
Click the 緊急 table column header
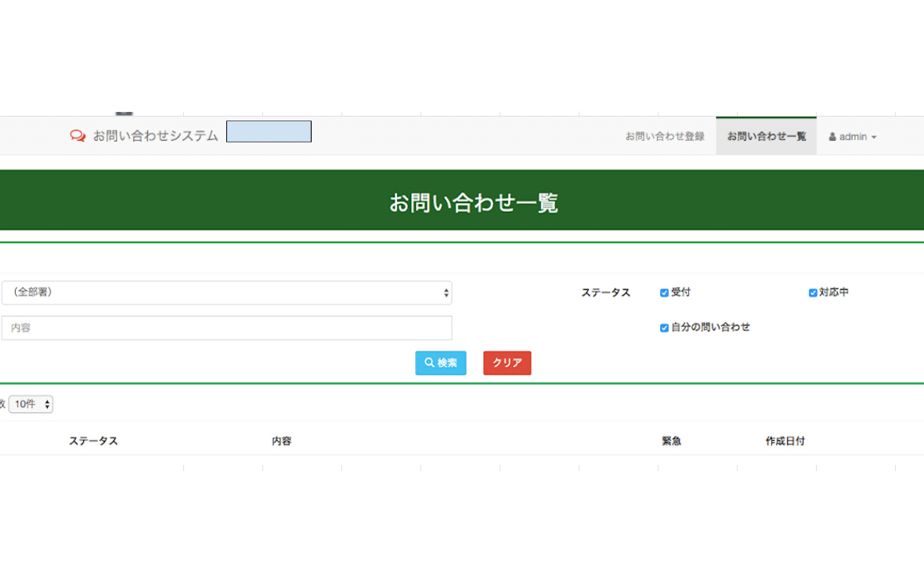[x=671, y=441]
